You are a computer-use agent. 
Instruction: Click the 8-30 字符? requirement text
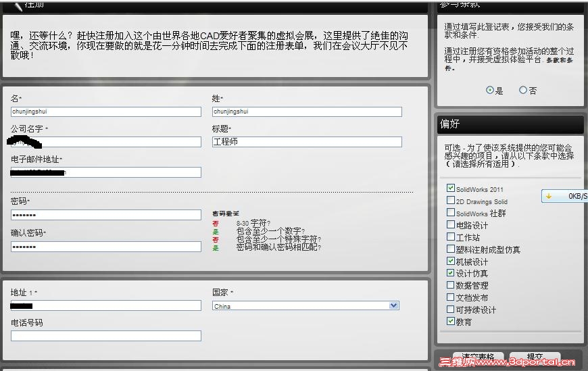pos(253,223)
